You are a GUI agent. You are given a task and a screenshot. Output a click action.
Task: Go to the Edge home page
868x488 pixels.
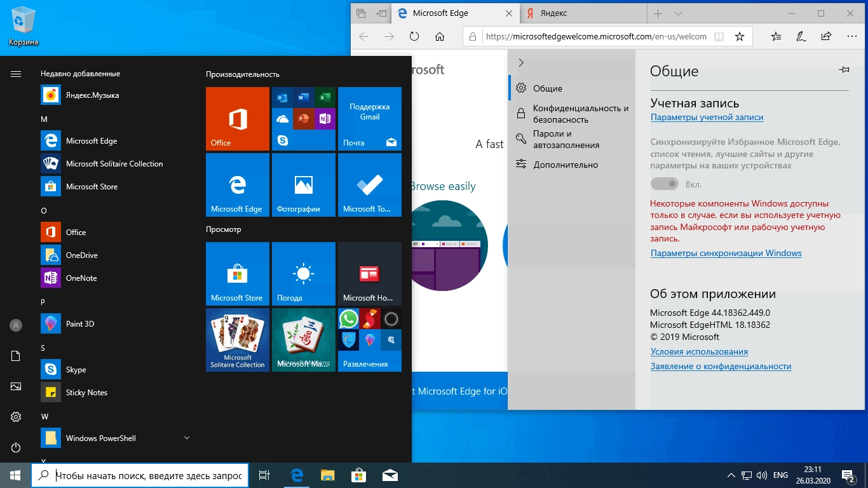click(x=440, y=37)
